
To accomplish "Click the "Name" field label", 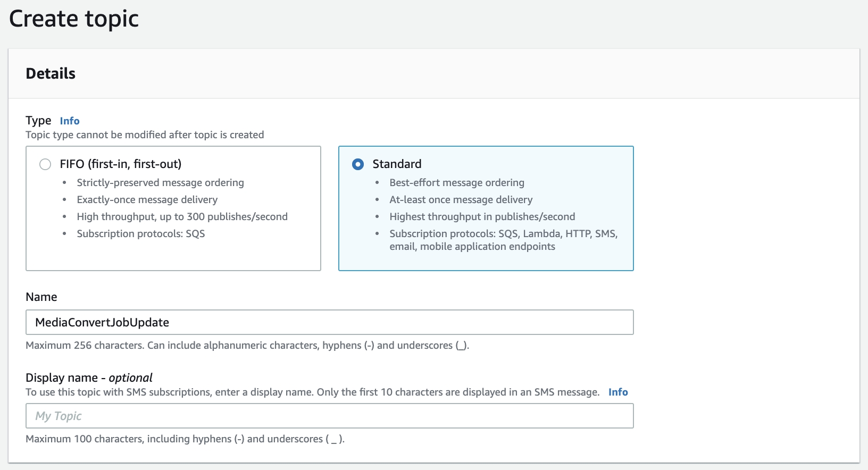I will pos(41,297).
